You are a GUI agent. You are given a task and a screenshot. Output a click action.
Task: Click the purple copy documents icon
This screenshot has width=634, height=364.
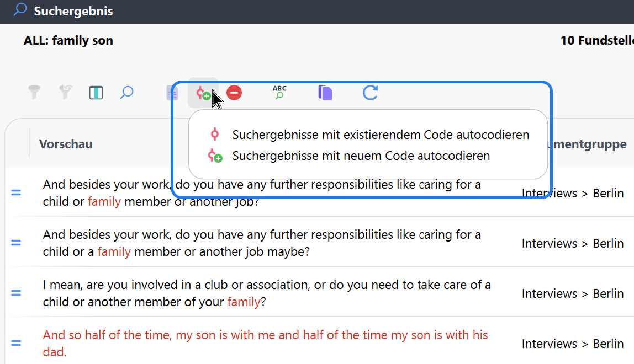325,93
